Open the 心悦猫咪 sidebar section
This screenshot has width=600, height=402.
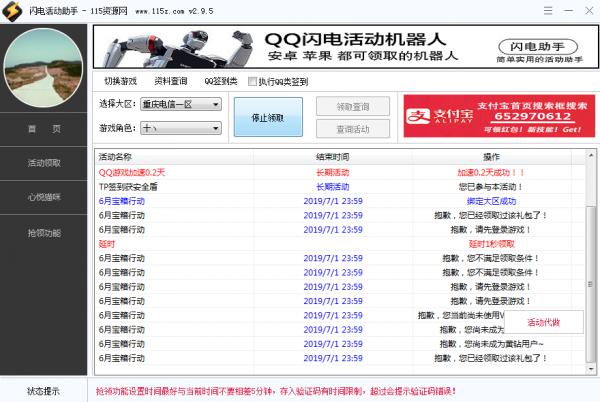(x=44, y=197)
